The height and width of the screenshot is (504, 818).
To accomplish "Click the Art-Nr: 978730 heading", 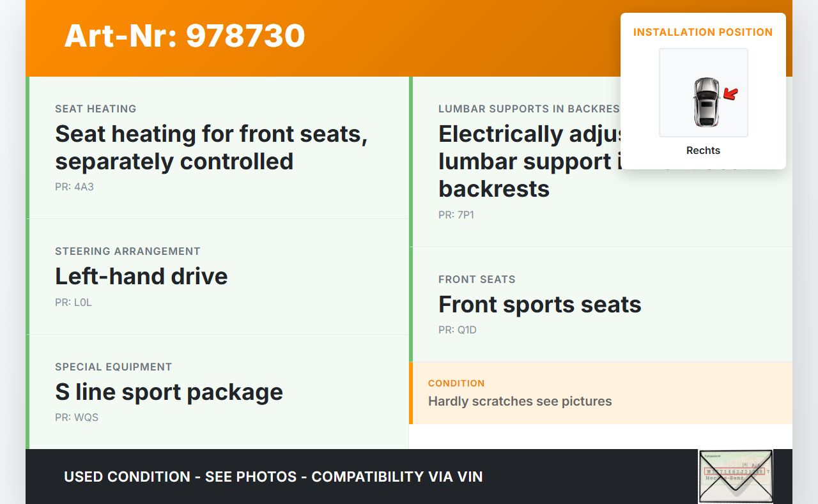I will click(185, 36).
